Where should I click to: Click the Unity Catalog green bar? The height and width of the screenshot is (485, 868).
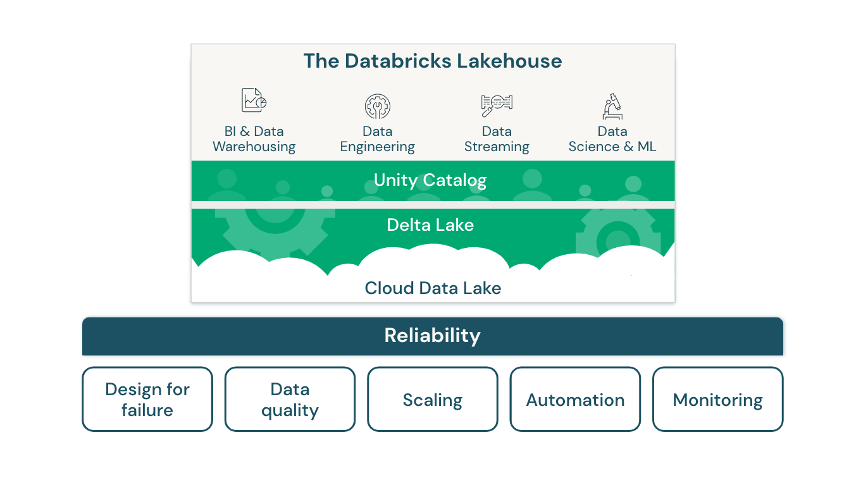pyautogui.click(x=433, y=181)
